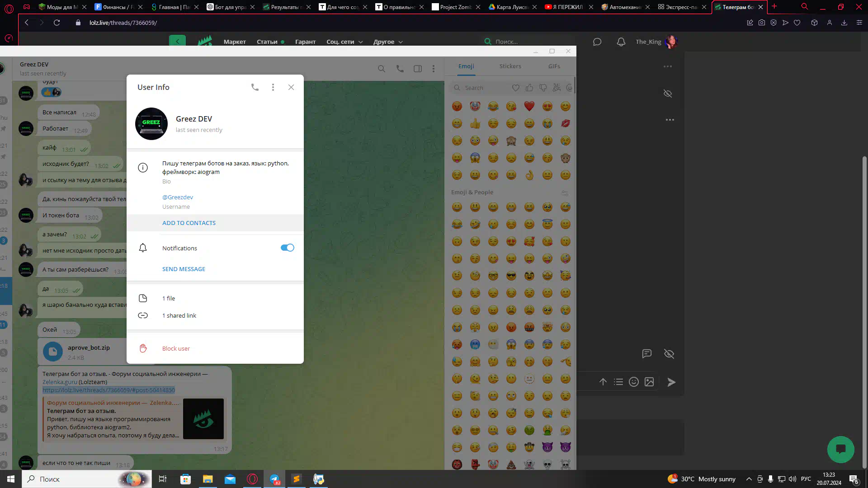Screen dimensions: 868x488
Task: Click Block user
Action: tap(176, 348)
